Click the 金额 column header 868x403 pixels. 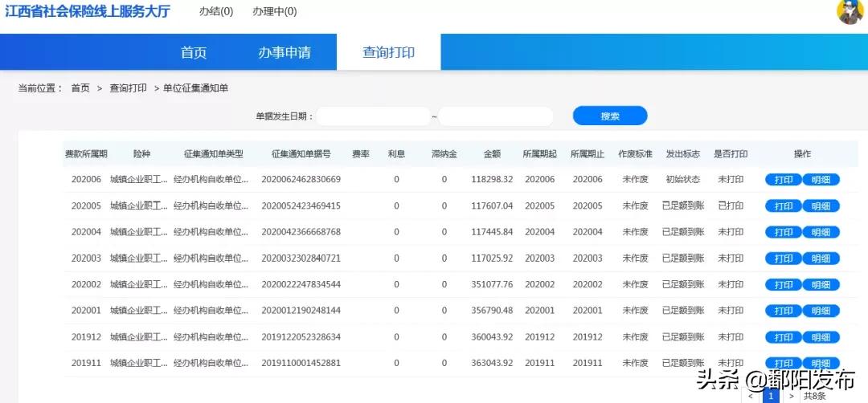492,154
